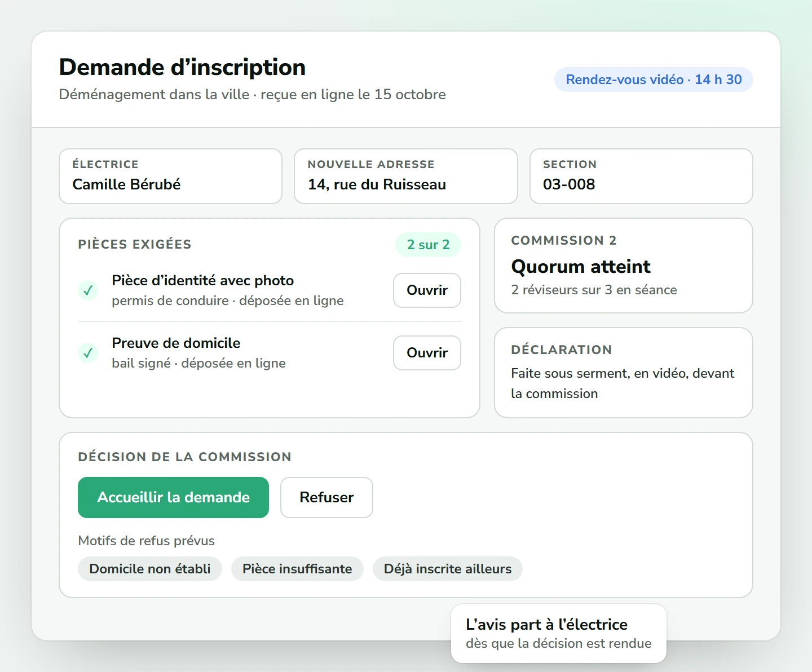Viewport: 812px width, 672px height.
Task: Select the Domicile non établi refusal reason
Action: [150, 569]
